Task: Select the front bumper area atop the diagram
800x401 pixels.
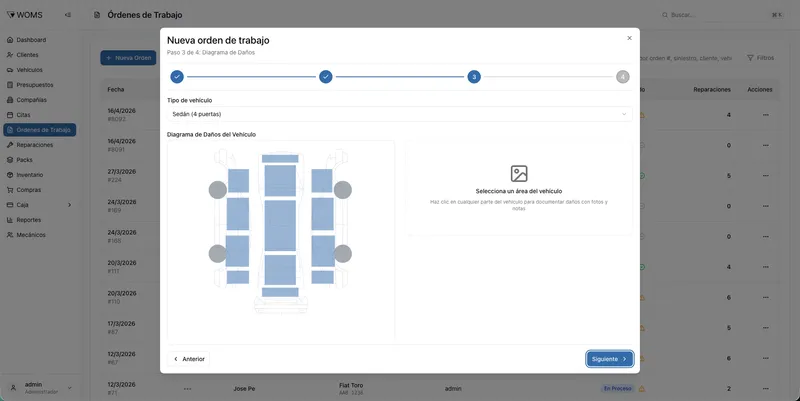Action: 280,159
